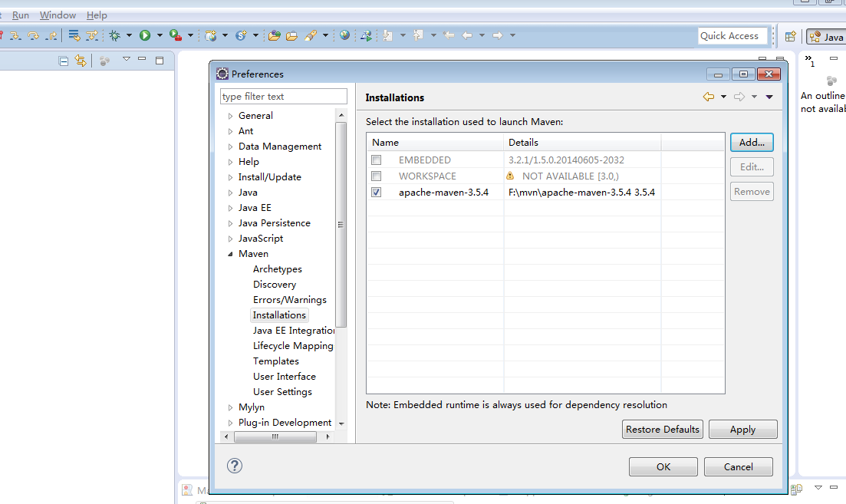The height and width of the screenshot is (504, 846).
Task: Click the Debug bug icon in toolbar
Action: (x=115, y=35)
